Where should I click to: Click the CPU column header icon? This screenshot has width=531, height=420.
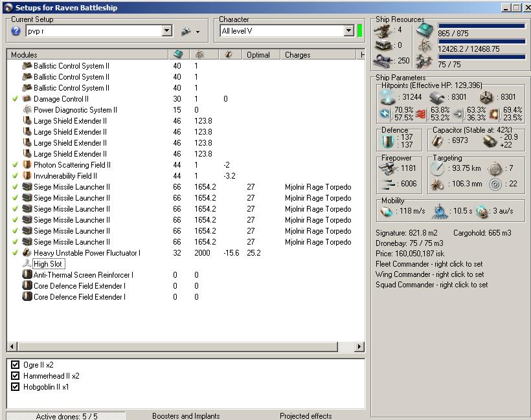tap(178, 55)
